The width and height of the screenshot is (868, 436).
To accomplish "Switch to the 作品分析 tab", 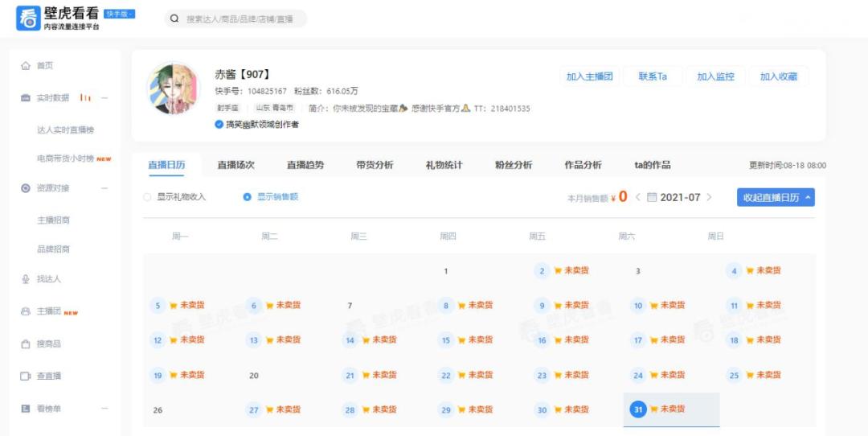I will tap(583, 165).
